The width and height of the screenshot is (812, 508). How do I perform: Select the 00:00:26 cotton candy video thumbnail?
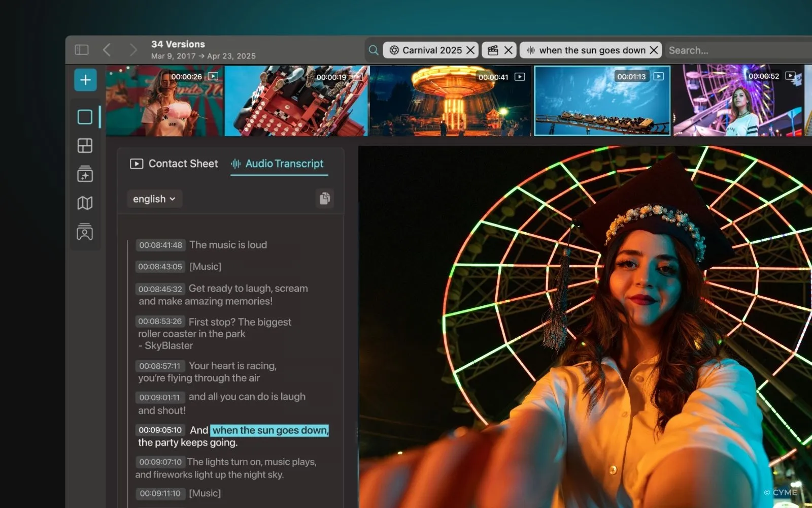click(164, 101)
